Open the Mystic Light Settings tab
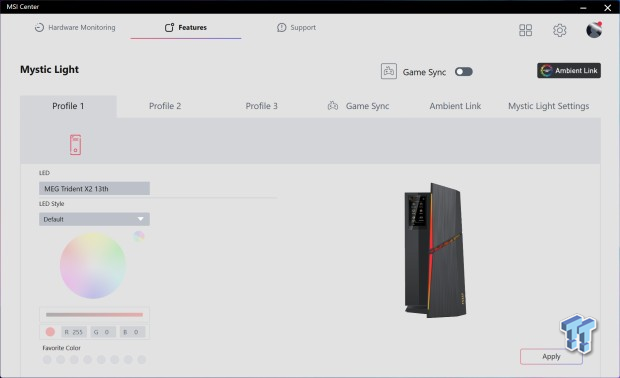620x378 pixels. click(549, 106)
